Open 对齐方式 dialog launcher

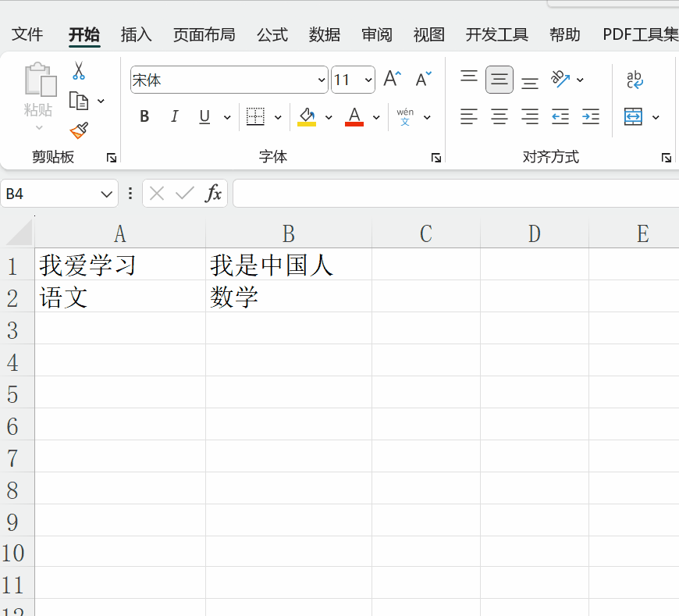667,158
